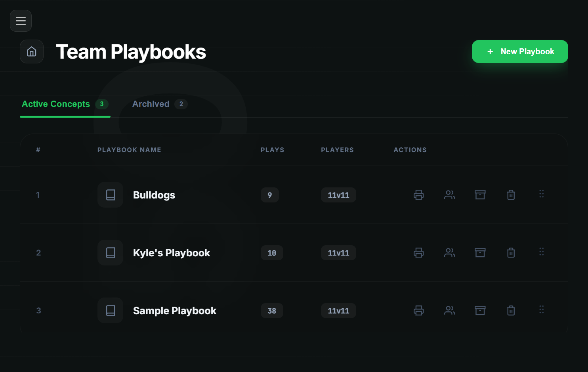Screen dimensions: 588x372
Task: Archive the Bulldogs playbook
Action: tap(480, 195)
